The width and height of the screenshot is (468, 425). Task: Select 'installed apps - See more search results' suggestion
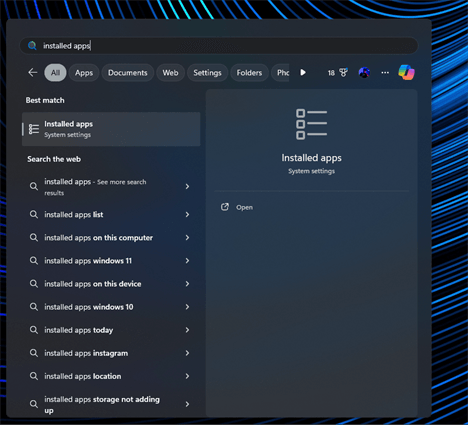coord(111,187)
